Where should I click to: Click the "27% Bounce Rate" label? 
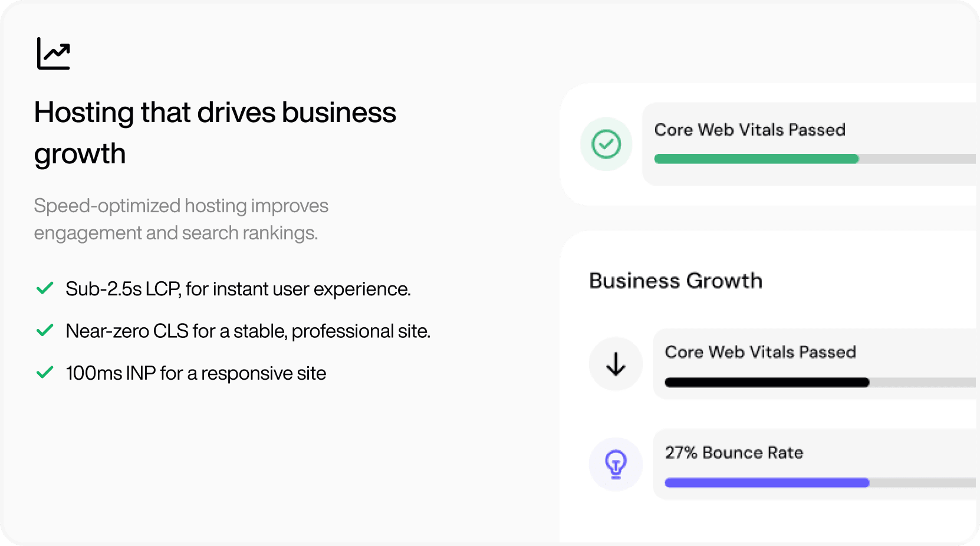(x=734, y=452)
